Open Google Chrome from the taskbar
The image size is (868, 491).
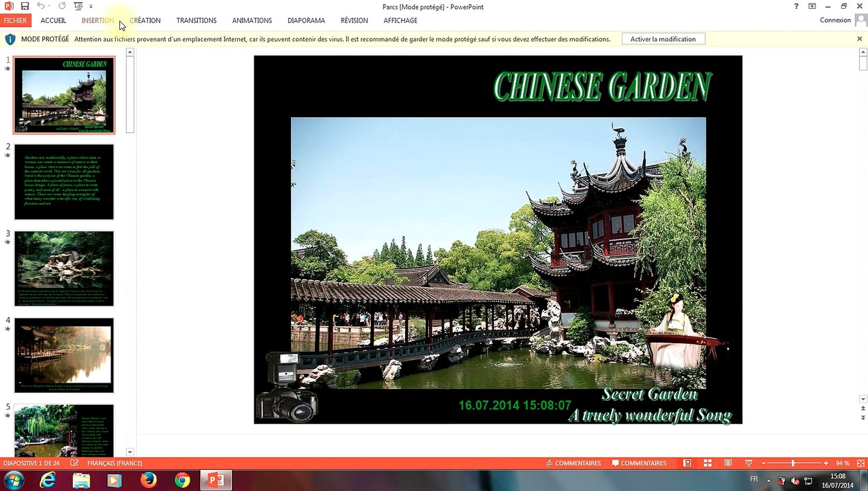point(182,480)
